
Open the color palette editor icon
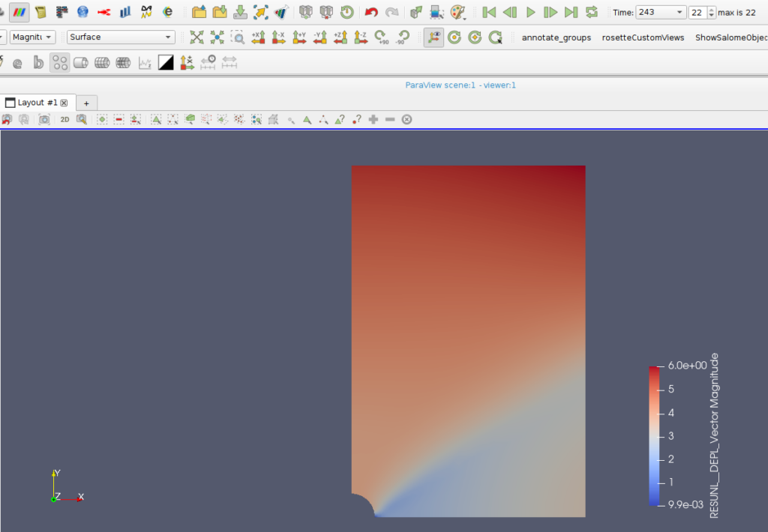point(457,12)
